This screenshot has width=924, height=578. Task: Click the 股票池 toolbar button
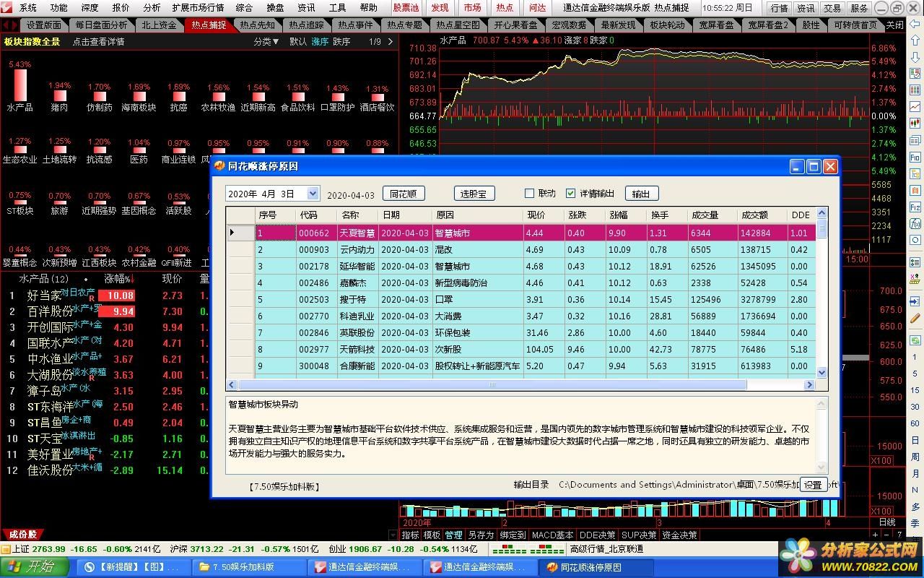click(406, 8)
